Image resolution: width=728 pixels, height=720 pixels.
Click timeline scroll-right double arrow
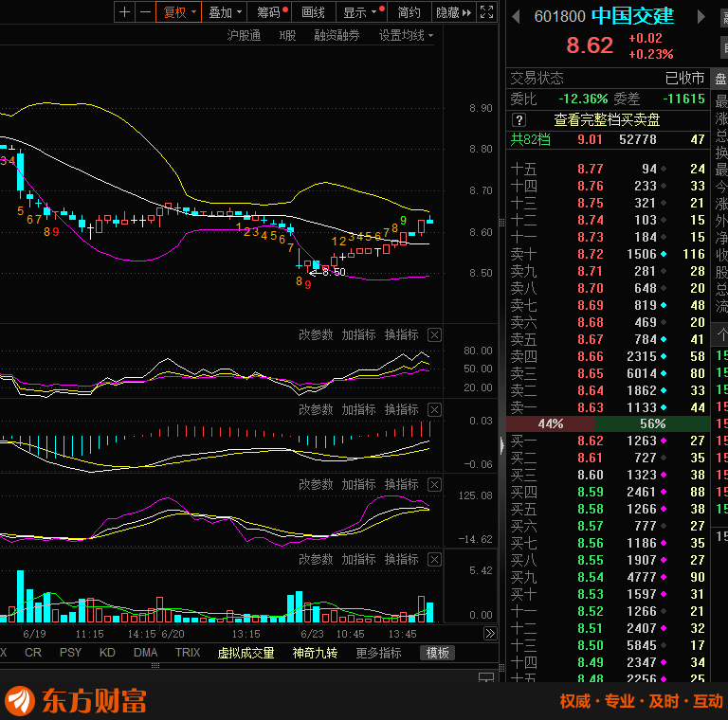490,633
